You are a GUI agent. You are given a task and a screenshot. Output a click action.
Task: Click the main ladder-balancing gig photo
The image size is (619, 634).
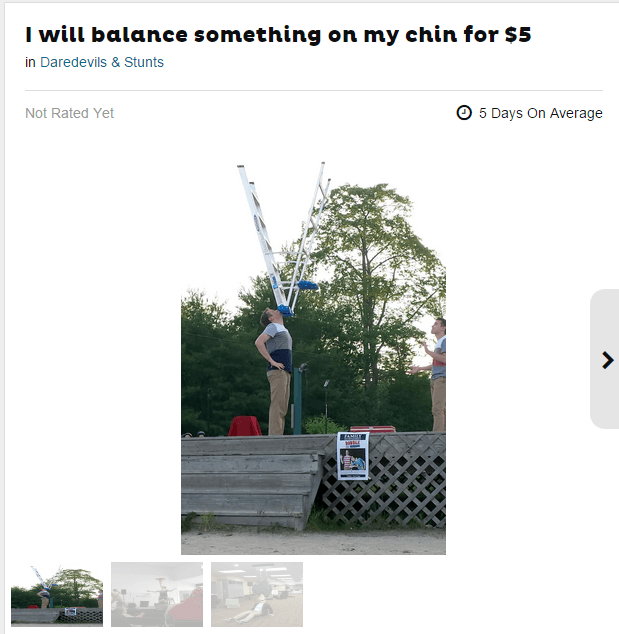313,358
